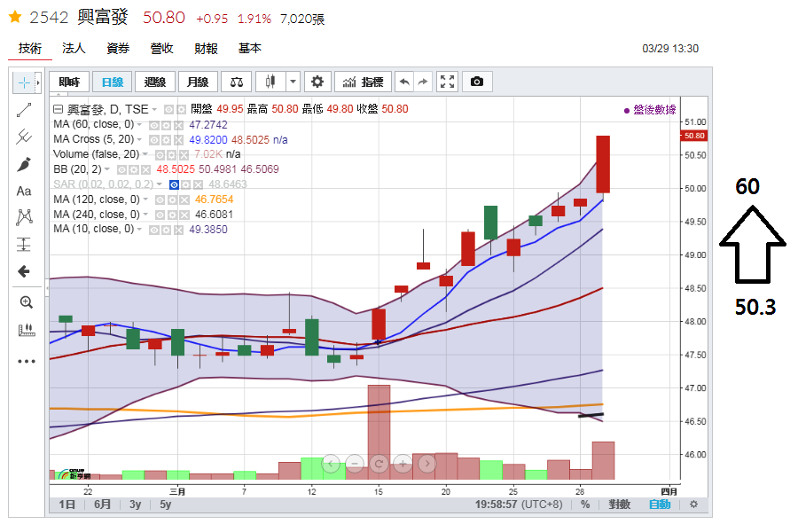Take a chart snapshot with camera
This screenshot has height=532, width=798.
(477, 82)
